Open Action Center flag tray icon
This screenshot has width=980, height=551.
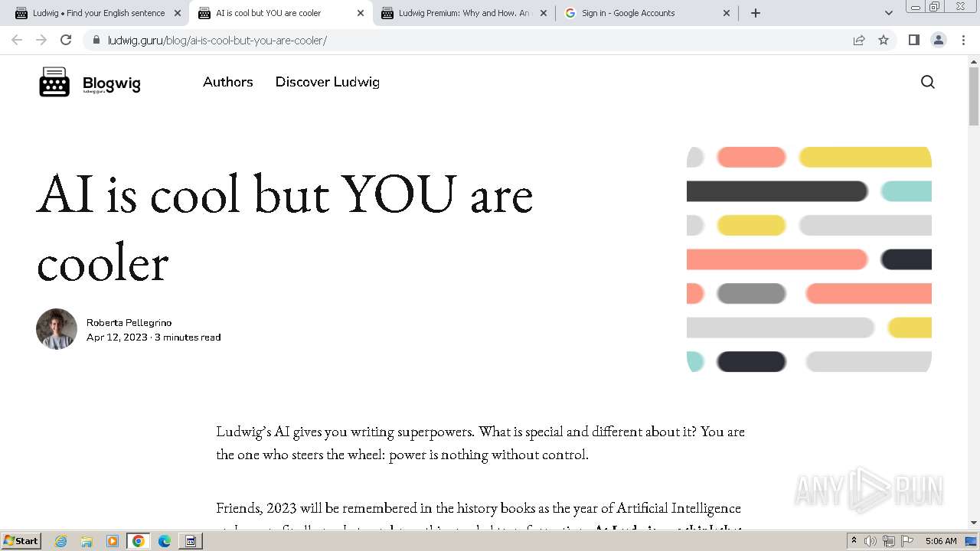tap(907, 541)
